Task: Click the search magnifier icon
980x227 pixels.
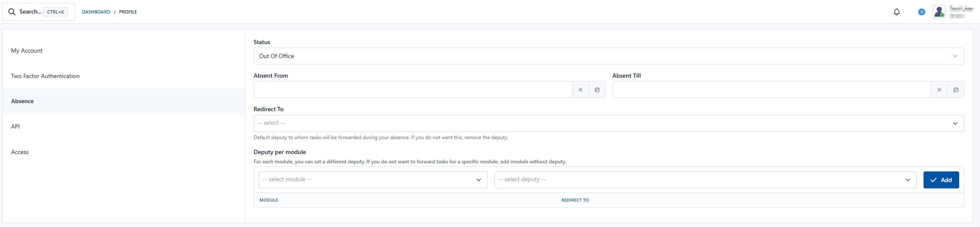Action: pos(12,12)
